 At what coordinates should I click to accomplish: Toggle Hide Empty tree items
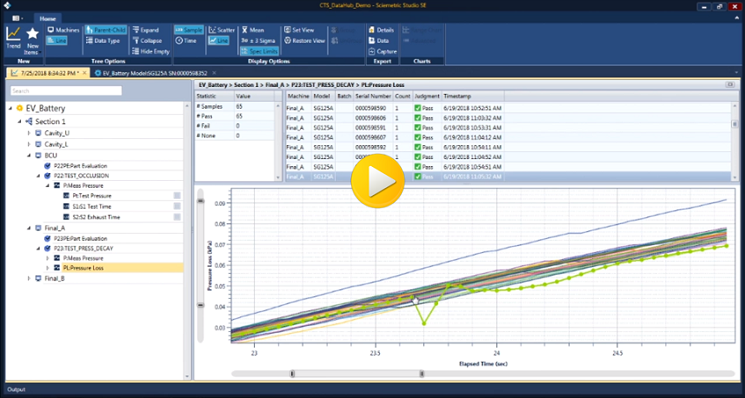point(151,51)
